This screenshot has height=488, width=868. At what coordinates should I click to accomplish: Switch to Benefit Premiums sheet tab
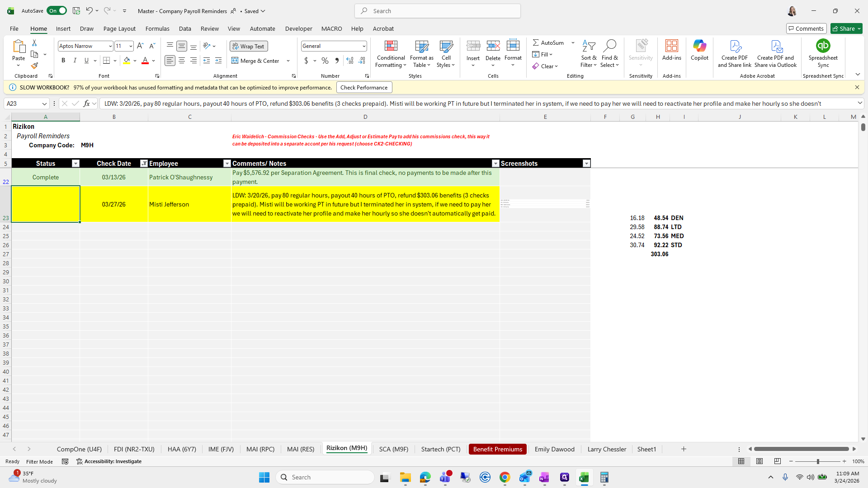point(497,449)
